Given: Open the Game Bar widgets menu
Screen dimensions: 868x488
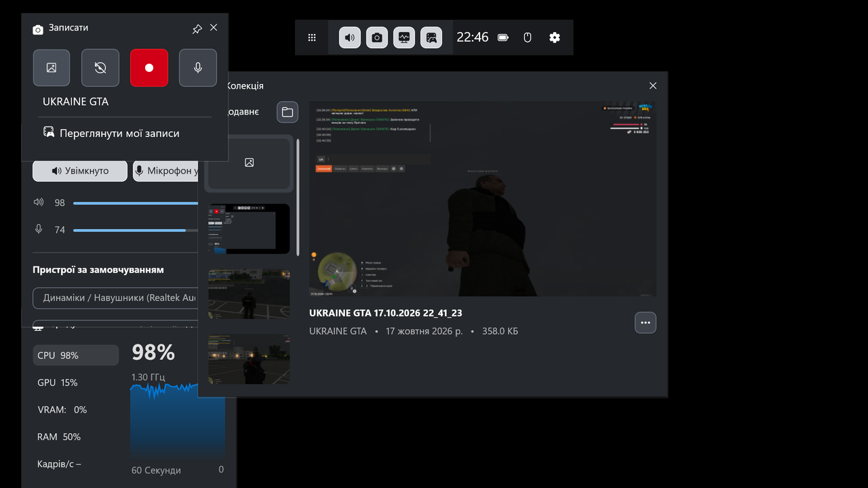Looking at the screenshot, I should tap(312, 38).
